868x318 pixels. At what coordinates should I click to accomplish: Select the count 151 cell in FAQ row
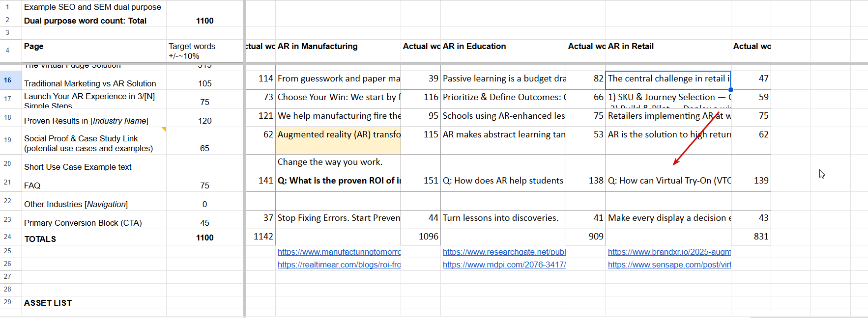coord(421,183)
